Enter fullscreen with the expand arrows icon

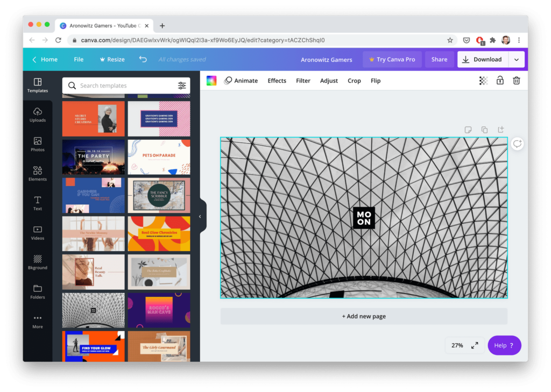click(x=475, y=345)
